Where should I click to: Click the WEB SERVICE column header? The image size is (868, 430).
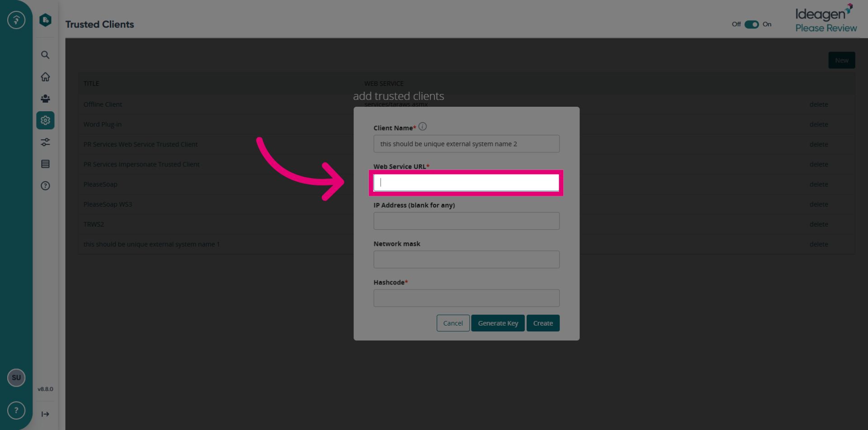pyautogui.click(x=384, y=84)
